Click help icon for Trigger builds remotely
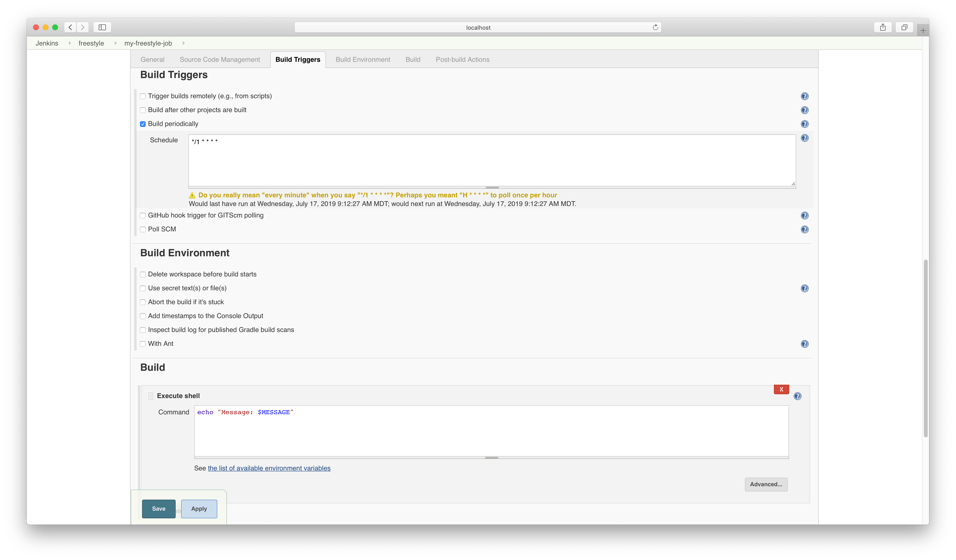This screenshot has width=956, height=560. [x=804, y=96]
